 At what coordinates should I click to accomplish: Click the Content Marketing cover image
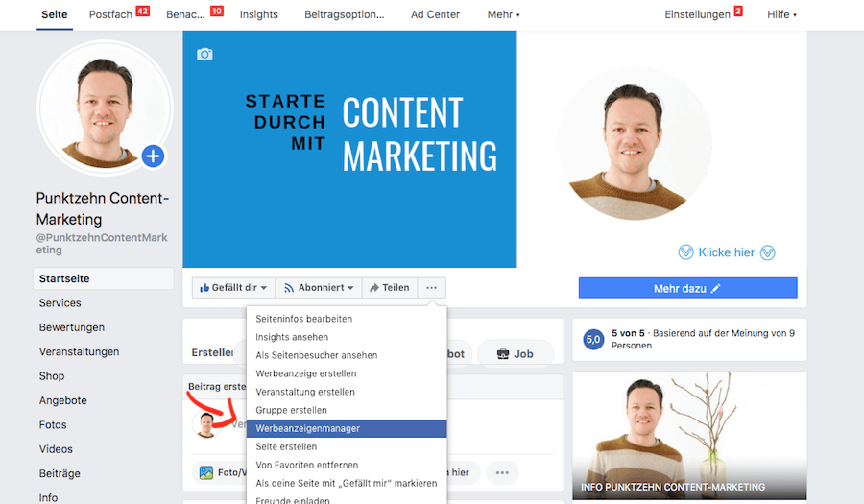349,149
